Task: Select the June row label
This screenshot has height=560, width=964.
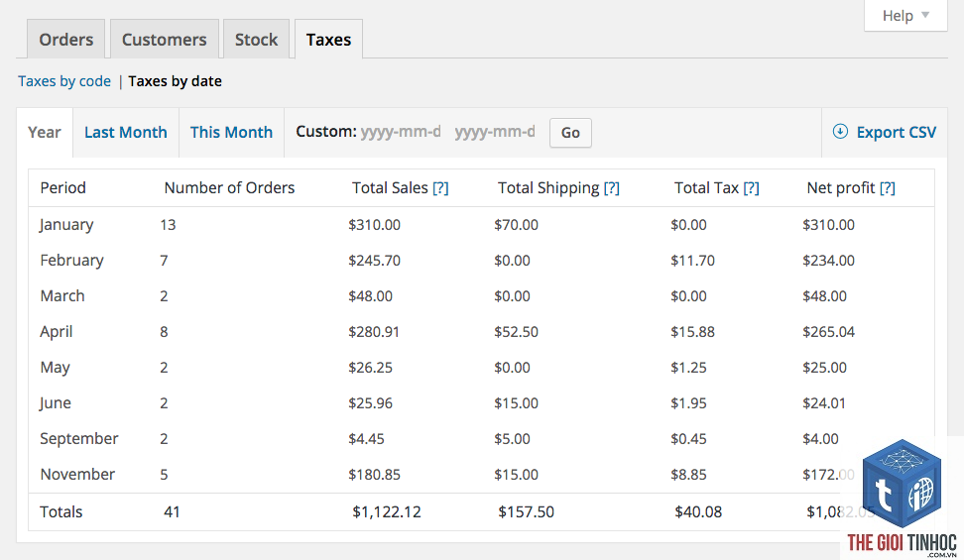Action: click(56, 403)
